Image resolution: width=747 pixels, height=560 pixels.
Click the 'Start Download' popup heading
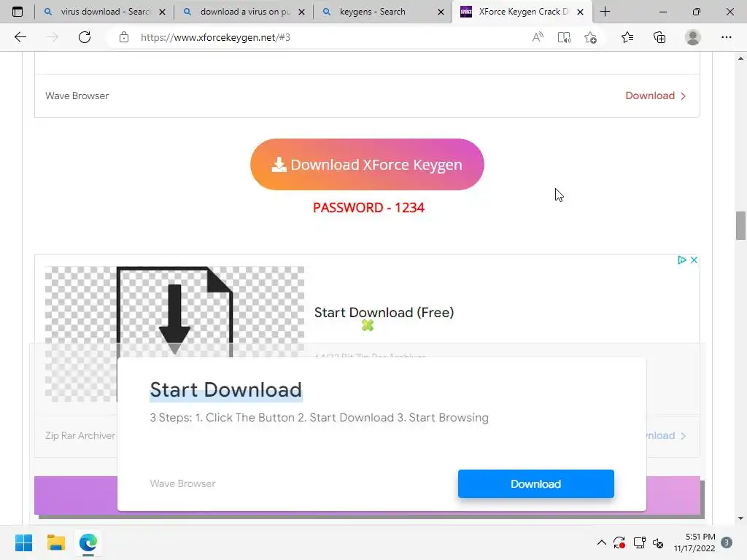(x=226, y=389)
